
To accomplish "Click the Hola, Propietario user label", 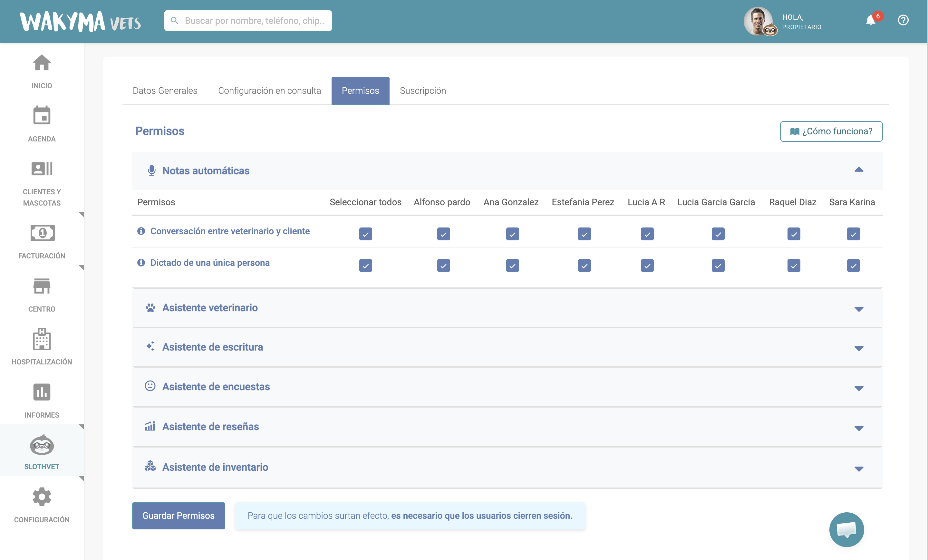I will [x=801, y=22].
